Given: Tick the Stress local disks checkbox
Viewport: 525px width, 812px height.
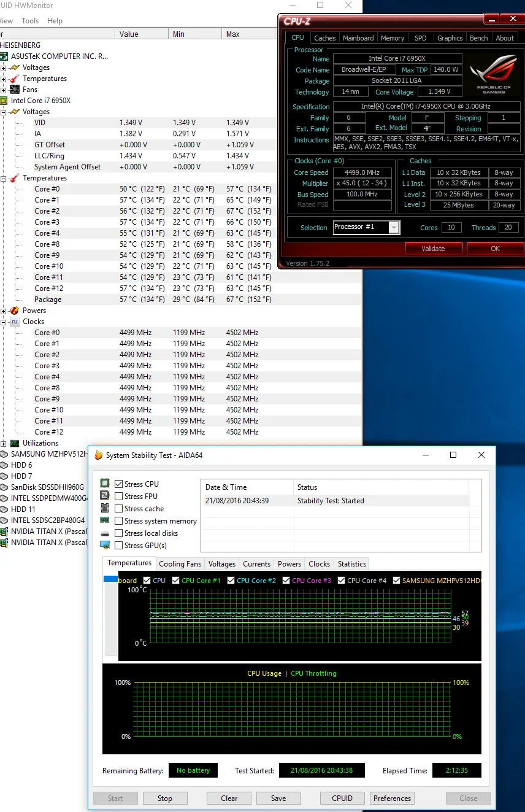Looking at the screenshot, I should coord(119,533).
